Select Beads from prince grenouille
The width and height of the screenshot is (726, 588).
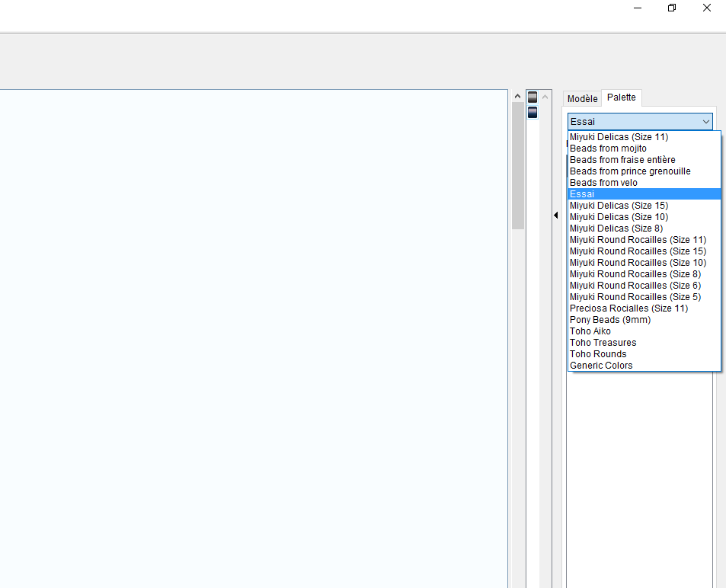[630, 171]
